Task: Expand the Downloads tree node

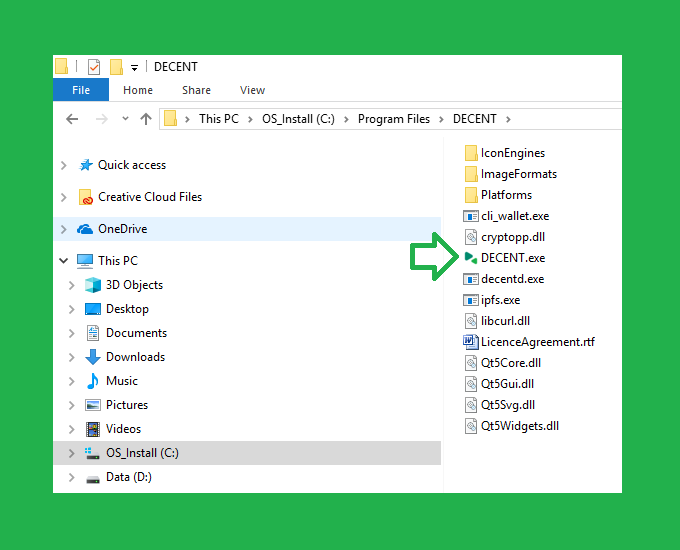Action: [72, 357]
